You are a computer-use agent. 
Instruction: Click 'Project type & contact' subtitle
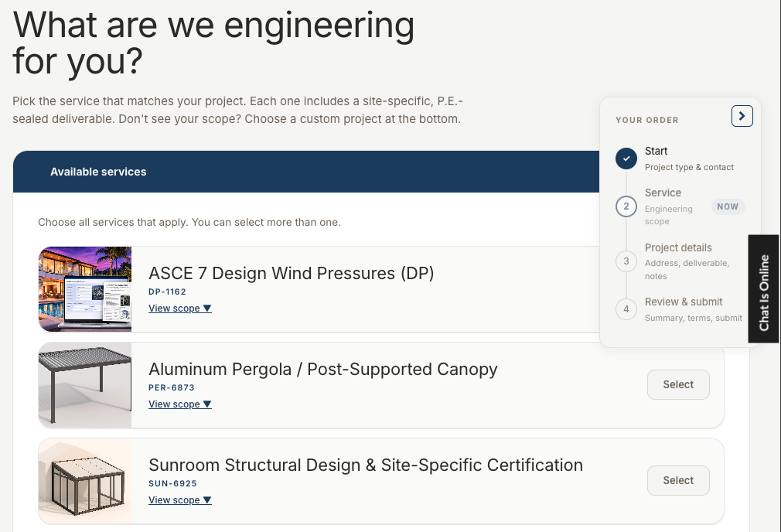click(x=689, y=167)
